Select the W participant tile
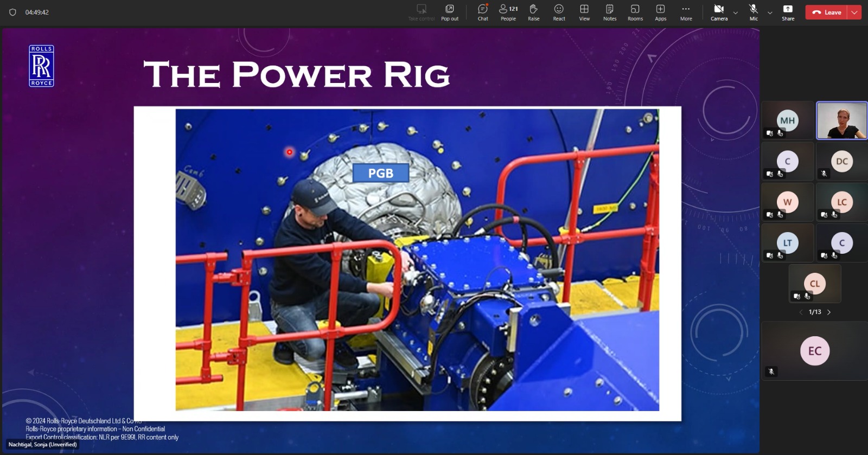868x455 pixels. click(788, 202)
